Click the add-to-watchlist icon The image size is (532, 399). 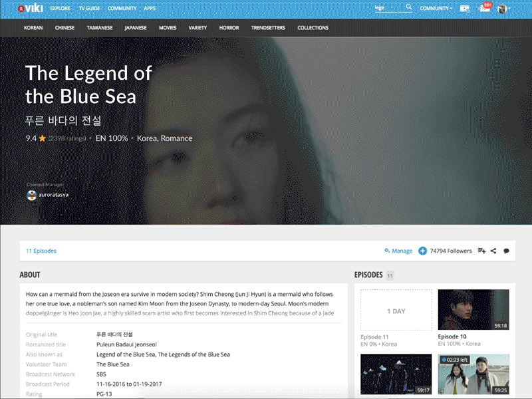(481, 251)
